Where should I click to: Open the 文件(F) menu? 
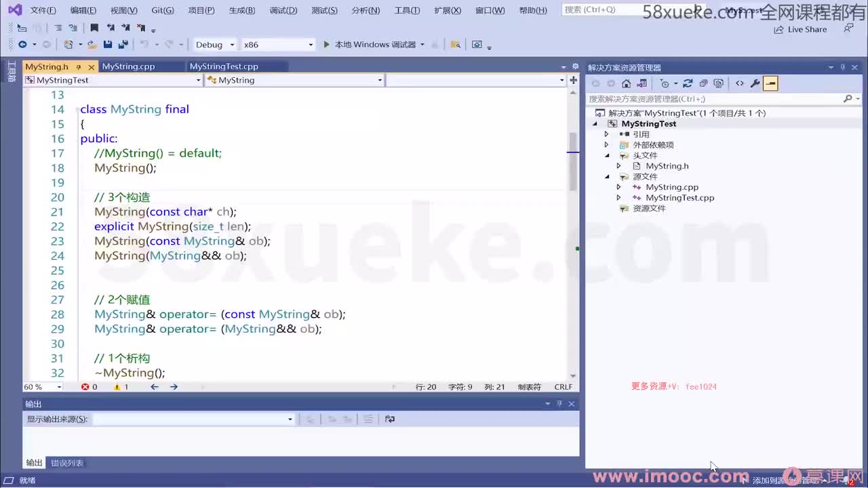click(x=43, y=10)
